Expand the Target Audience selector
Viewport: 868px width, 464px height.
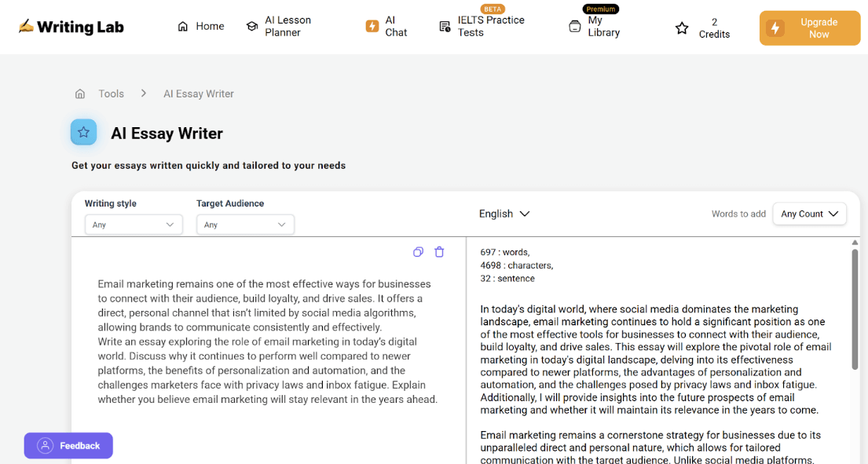[x=245, y=224]
